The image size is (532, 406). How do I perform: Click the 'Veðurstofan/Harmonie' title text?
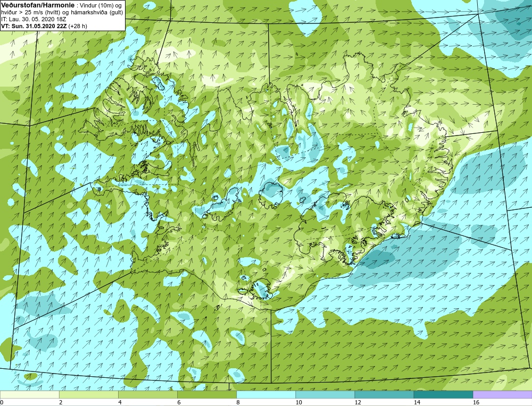38,5
